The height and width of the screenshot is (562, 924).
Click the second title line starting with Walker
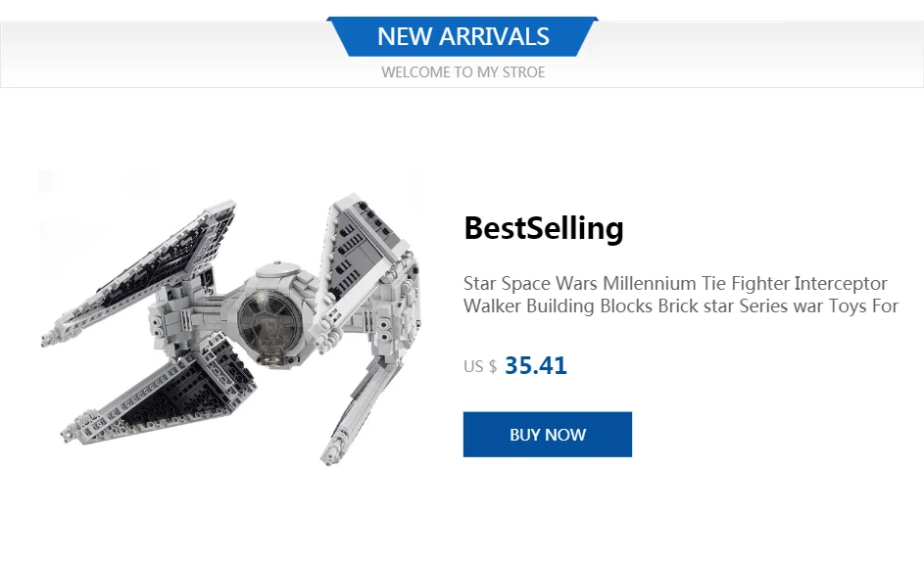680,306
